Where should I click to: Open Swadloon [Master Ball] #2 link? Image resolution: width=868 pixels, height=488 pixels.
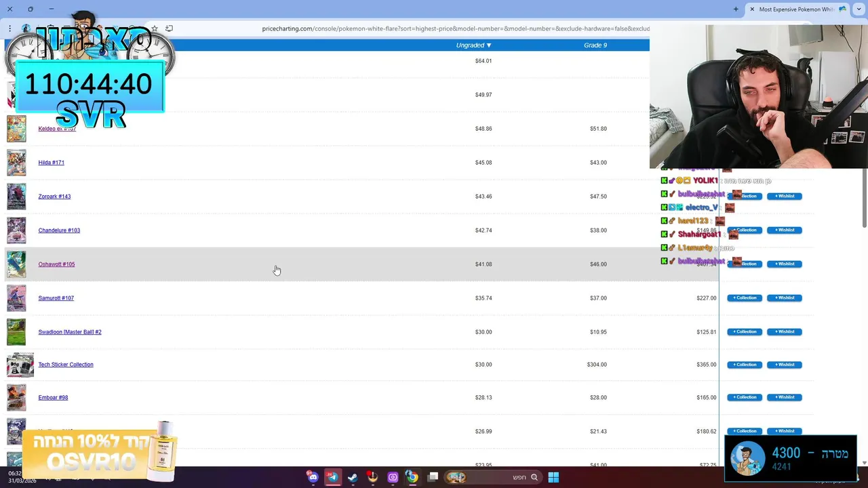pyautogui.click(x=70, y=332)
